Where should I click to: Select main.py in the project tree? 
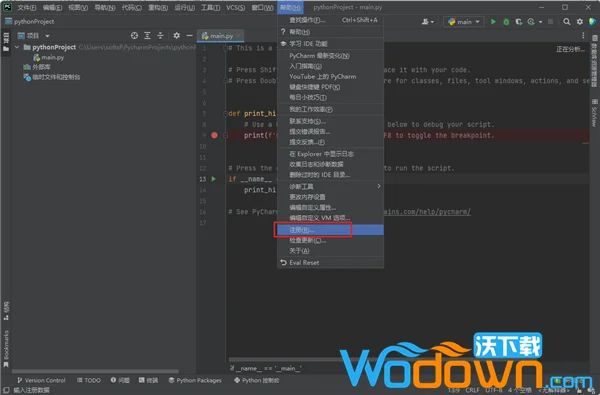49,57
